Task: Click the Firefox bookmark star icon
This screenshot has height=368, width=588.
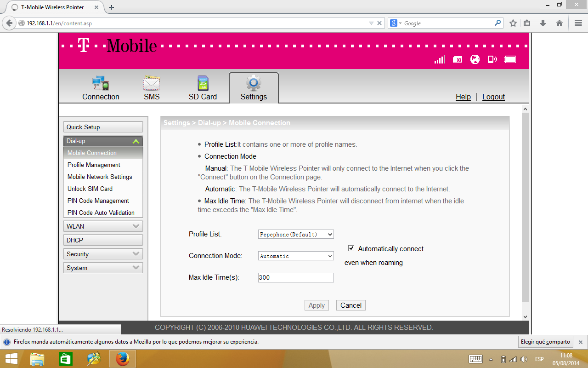Action: point(513,23)
